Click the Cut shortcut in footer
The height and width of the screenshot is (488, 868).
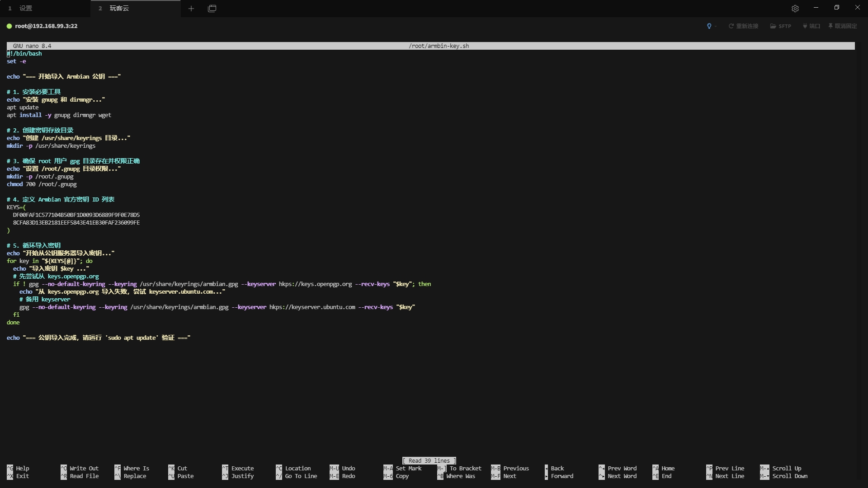click(178, 469)
